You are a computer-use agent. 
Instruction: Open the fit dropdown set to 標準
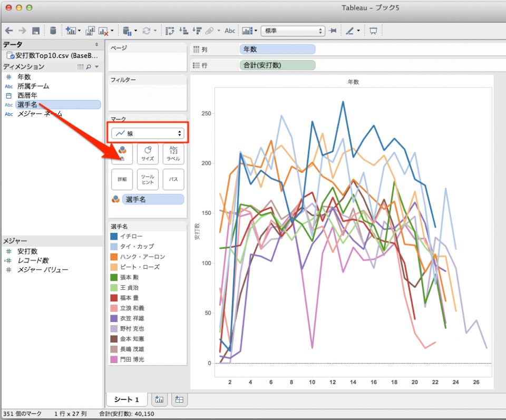click(293, 31)
